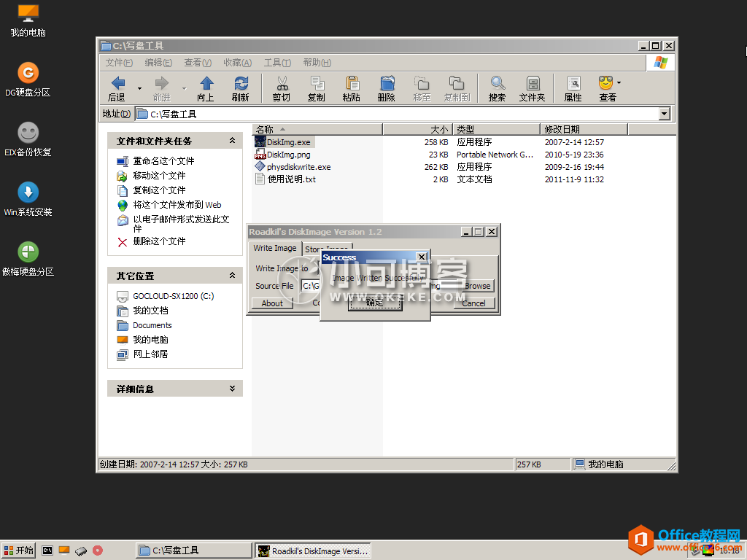
Task: Select the DG硬盘分区 desktop icon
Action: 28,79
